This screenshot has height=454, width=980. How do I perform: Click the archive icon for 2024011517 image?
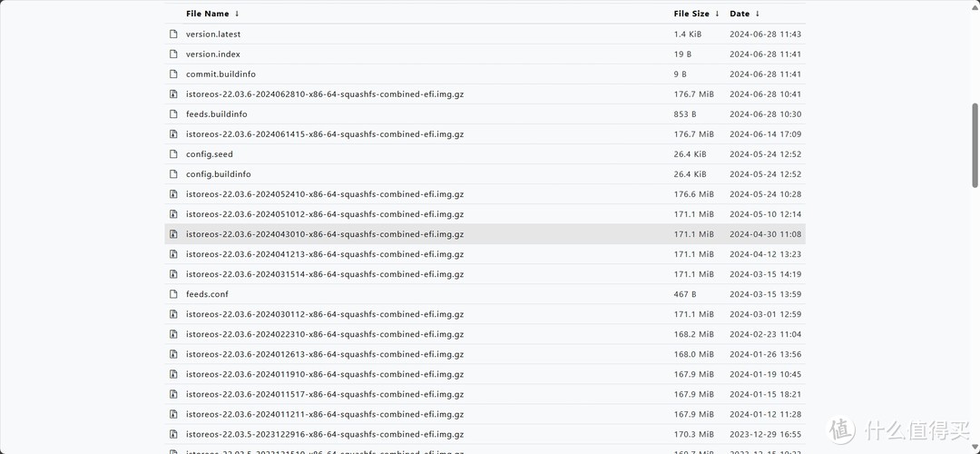173,394
